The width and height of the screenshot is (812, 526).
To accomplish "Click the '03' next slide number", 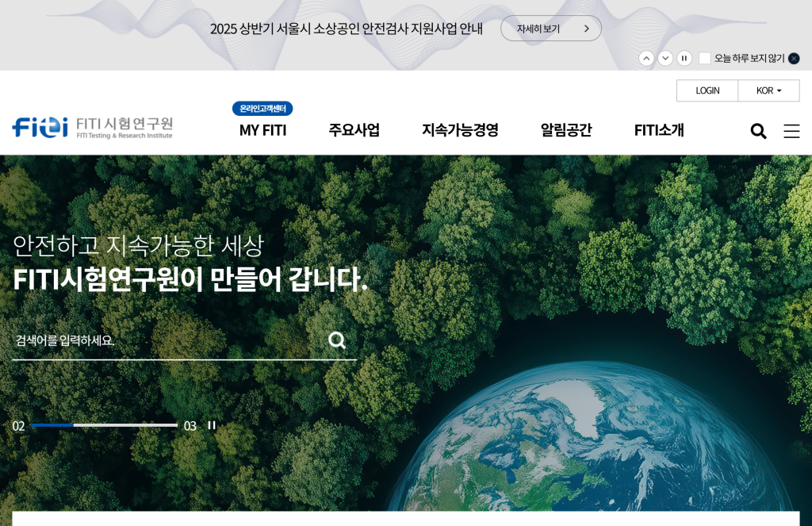I will pyautogui.click(x=190, y=426).
